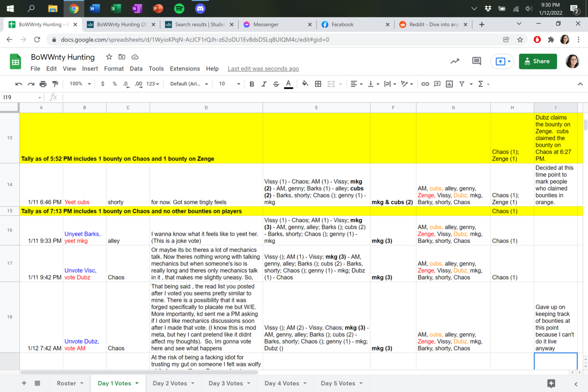The width and height of the screenshot is (588, 392).
Task: Switch to the Day 2 Votes sheet tab
Action: click(170, 383)
